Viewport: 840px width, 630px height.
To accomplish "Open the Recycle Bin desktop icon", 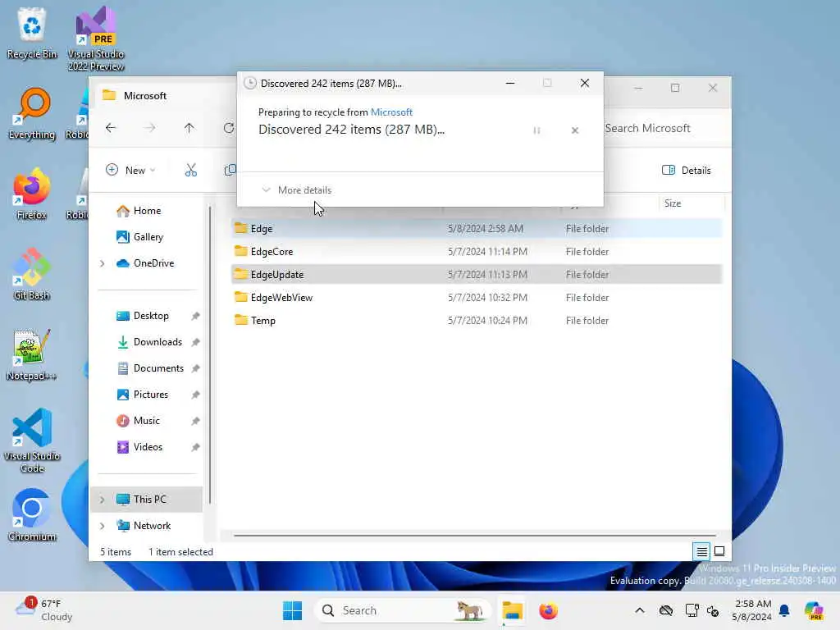I will point(32,33).
